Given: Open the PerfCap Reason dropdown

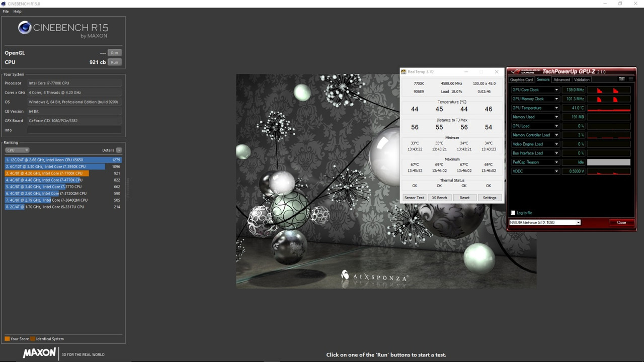Looking at the screenshot, I should pyautogui.click(x=556, y=162).
